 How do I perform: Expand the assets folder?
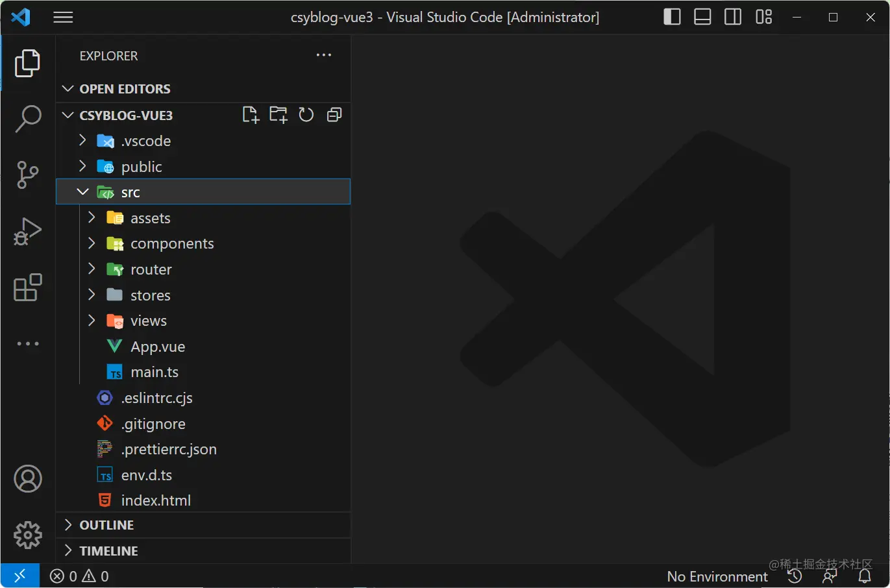(x=92, y=217)
